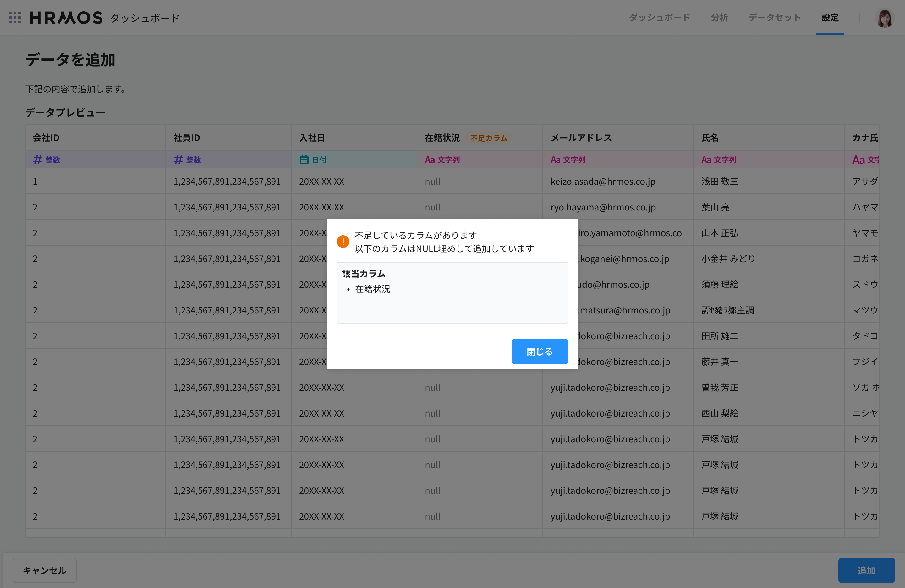Select the 設定 tab

point(830,18)
